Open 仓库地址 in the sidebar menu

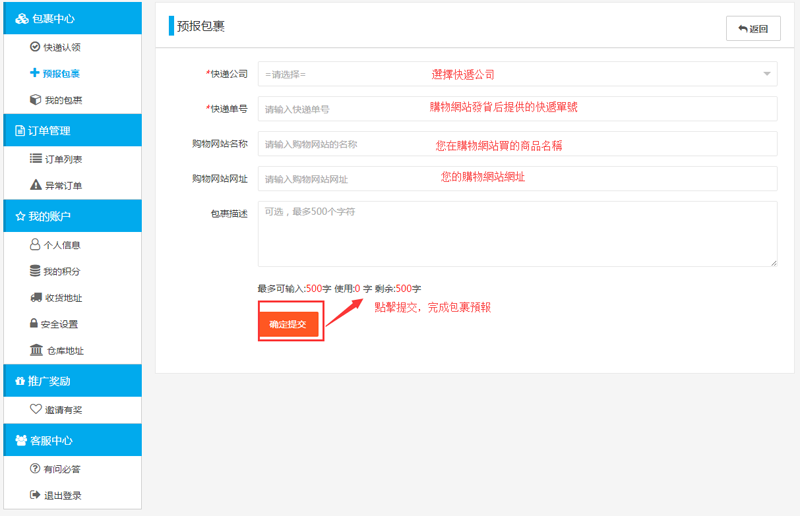pos(65,351)
